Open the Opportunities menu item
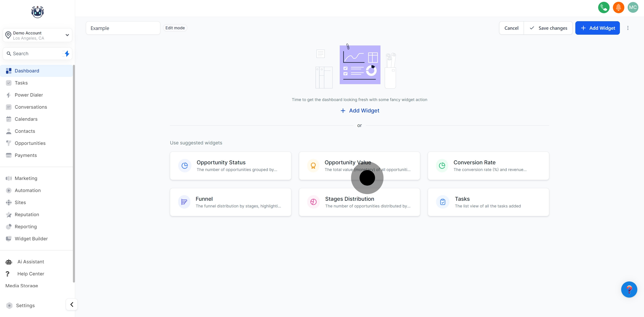 click(x=30, y=143)
